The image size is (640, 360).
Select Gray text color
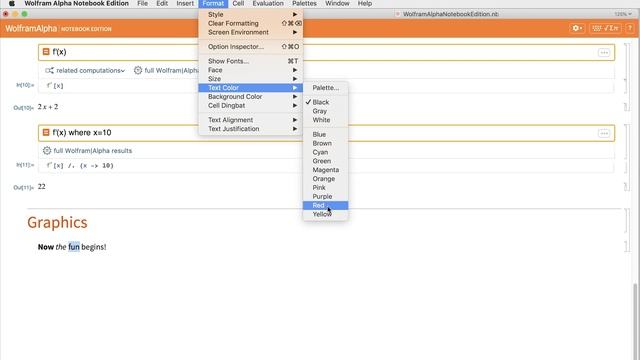[x=325, y=111]
